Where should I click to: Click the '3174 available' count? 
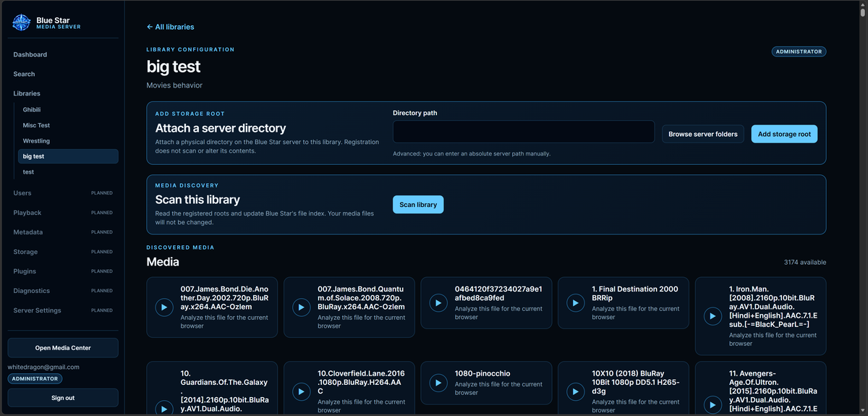point(805,262)
